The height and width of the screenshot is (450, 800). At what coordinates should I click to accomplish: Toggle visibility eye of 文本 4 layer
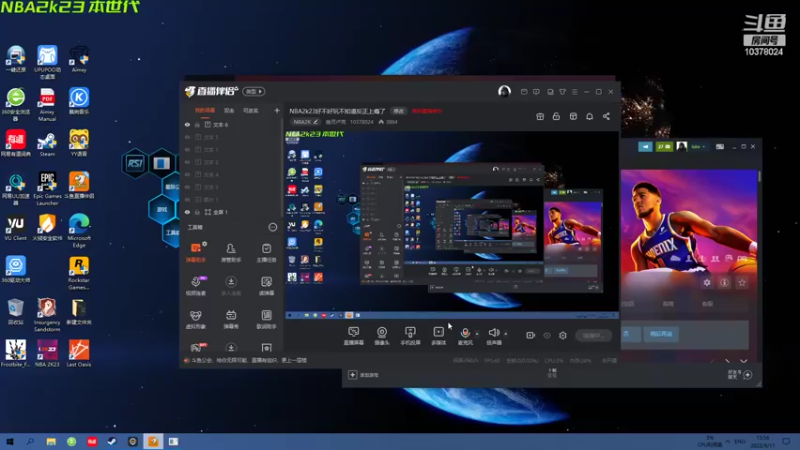click(187, 174)
